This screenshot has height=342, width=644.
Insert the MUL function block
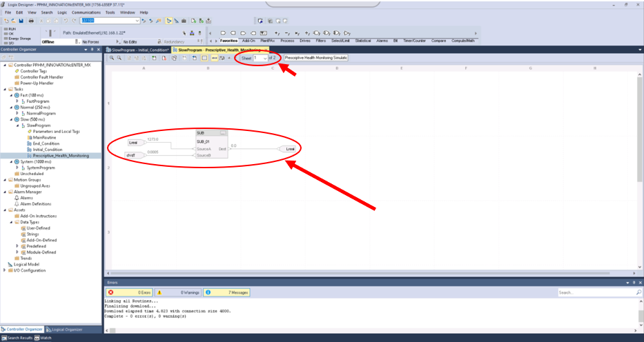click(x=297, y=33)
